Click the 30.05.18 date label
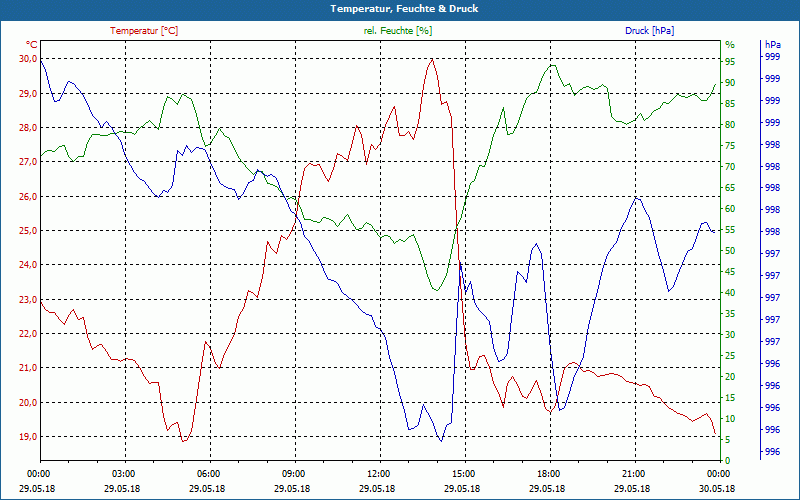The height and width of the screenshot is (500, 800). pyautogui.click(x=717, y=489)
